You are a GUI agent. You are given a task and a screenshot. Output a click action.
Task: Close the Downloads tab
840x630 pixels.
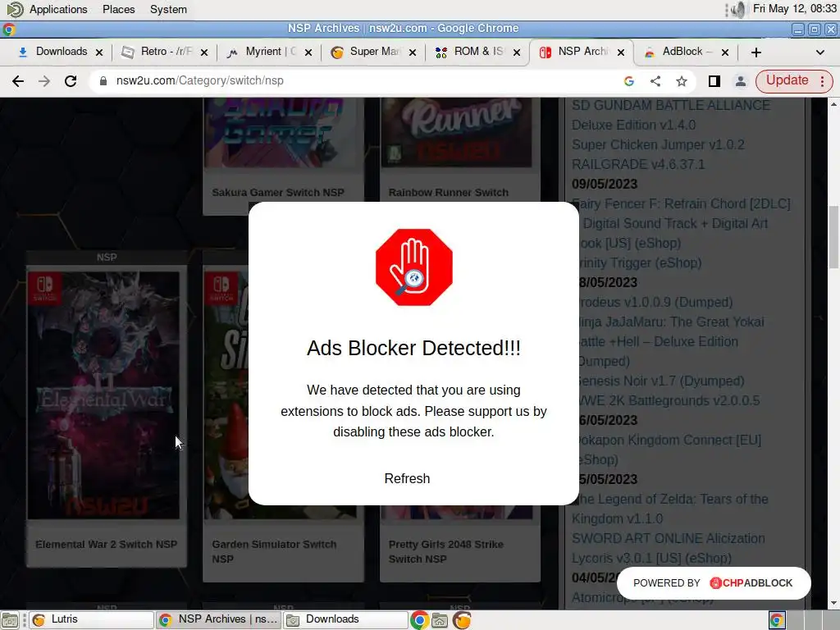(99, 52)
